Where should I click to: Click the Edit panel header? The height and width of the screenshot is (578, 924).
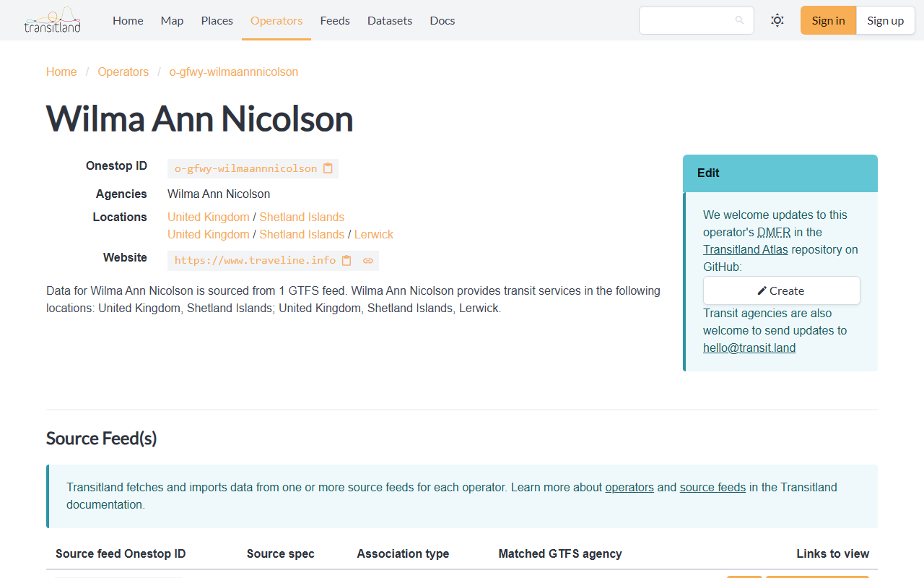(x=780, y=173)
